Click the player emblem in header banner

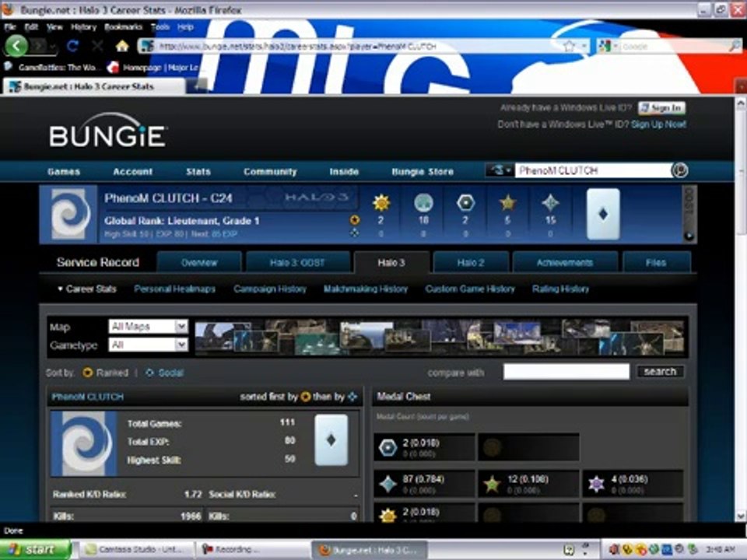(69, 214)
